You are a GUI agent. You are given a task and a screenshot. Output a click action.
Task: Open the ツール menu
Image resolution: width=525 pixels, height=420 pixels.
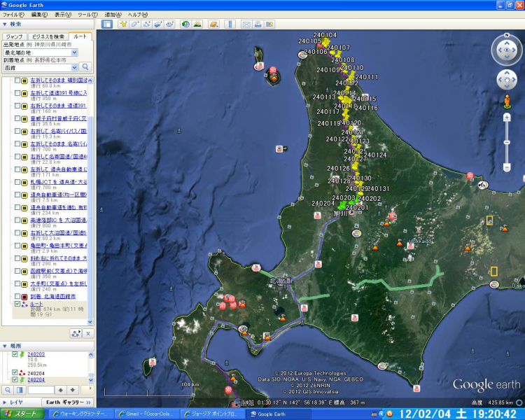pyautogui.click(x=87, y=15)
